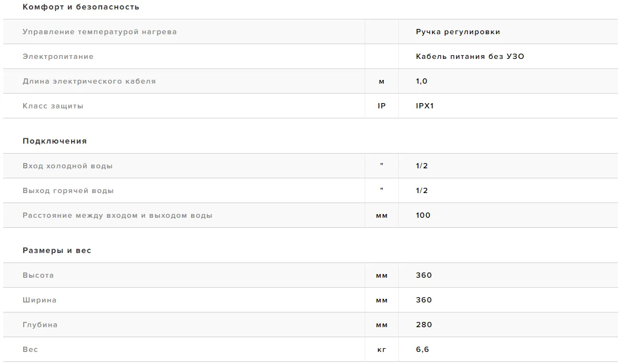Click the 'Ширина' row label
The image size is (621, 364).
pos(39,300)
